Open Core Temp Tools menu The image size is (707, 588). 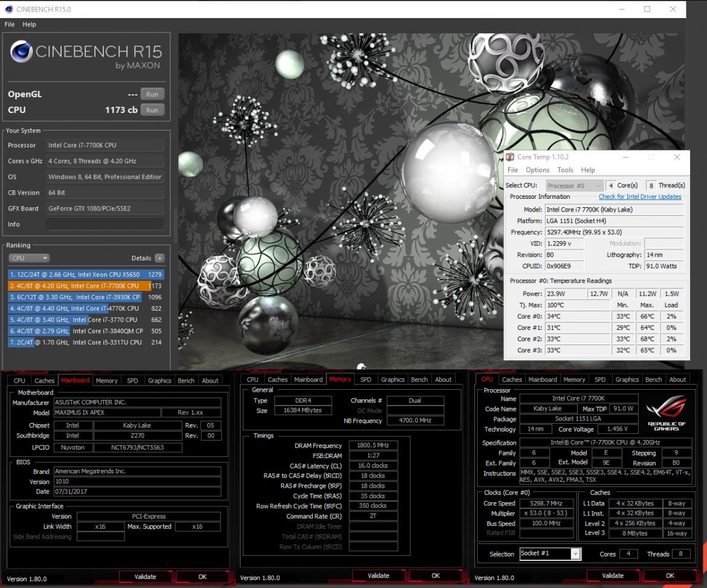[565, 170]
